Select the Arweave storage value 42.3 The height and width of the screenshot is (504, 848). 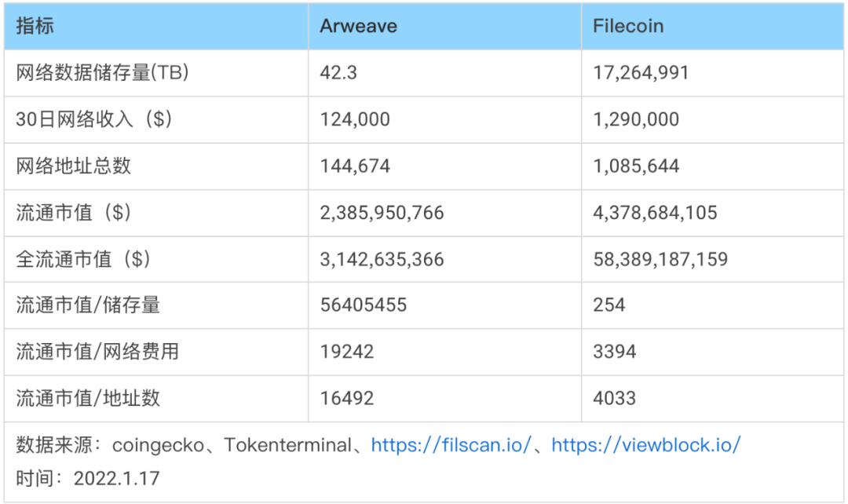click(x=338, y=73)
